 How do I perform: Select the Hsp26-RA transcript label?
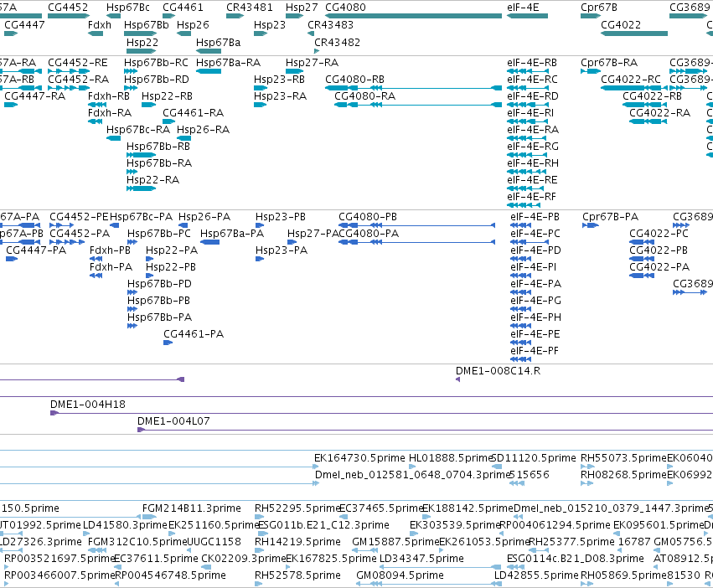pos(204,130)
